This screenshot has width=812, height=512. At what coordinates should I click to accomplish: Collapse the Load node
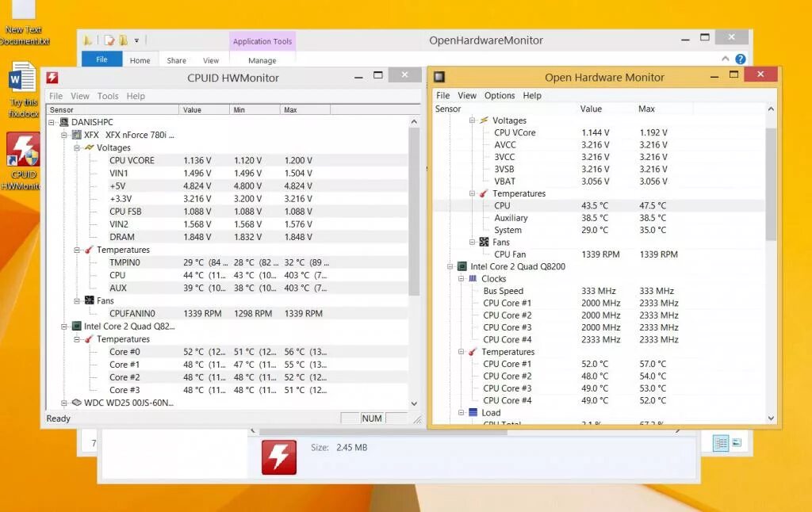[x=461, y=413]
